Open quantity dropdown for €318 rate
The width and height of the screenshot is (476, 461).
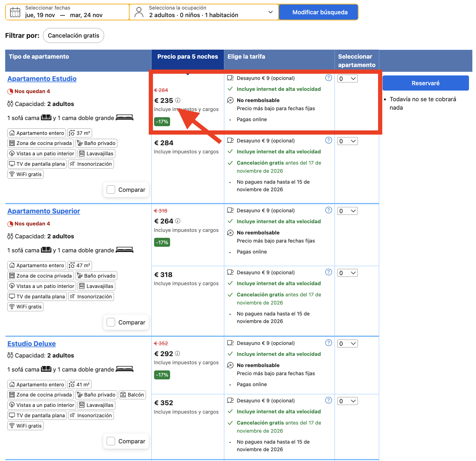coord(347,273)
